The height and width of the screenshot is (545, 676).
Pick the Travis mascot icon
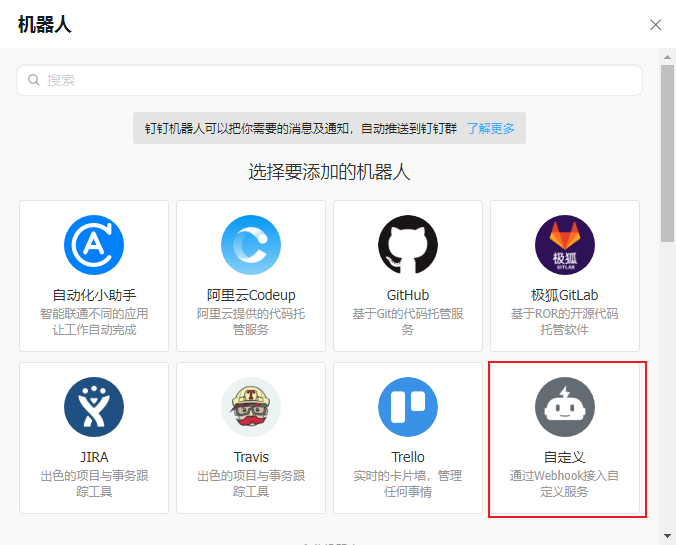[251, 407]
